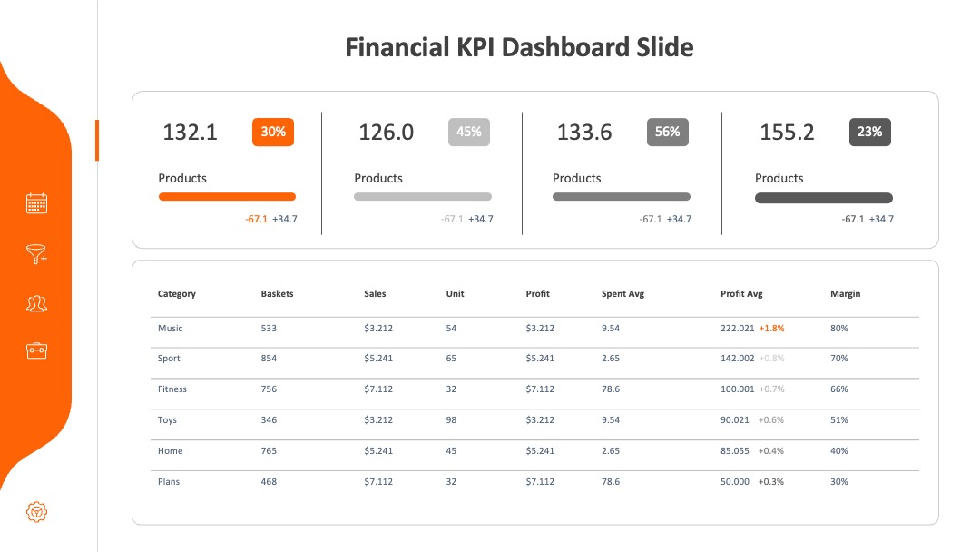Click the orange +1.8% change value
This screenshot has height=552, width=980.
771,328
